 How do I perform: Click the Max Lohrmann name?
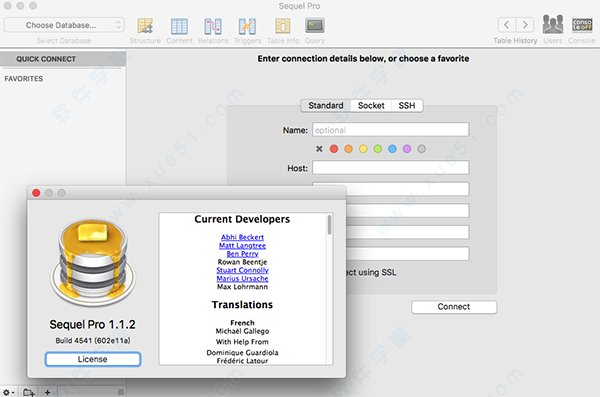coord(242,287)
